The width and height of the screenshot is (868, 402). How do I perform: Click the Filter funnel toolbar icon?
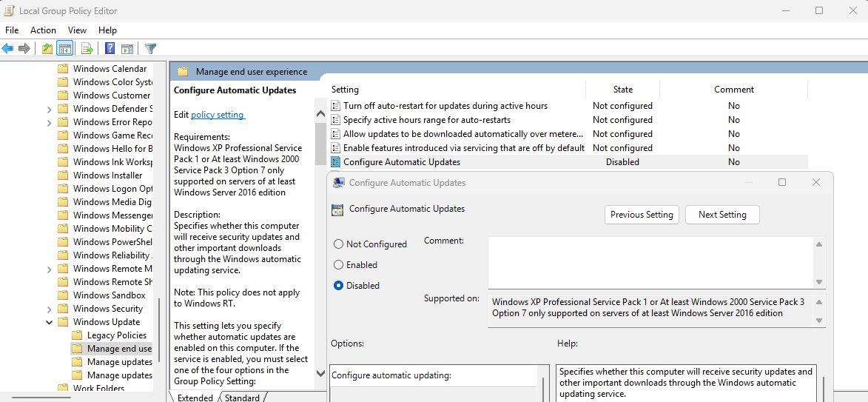(150, 49)
